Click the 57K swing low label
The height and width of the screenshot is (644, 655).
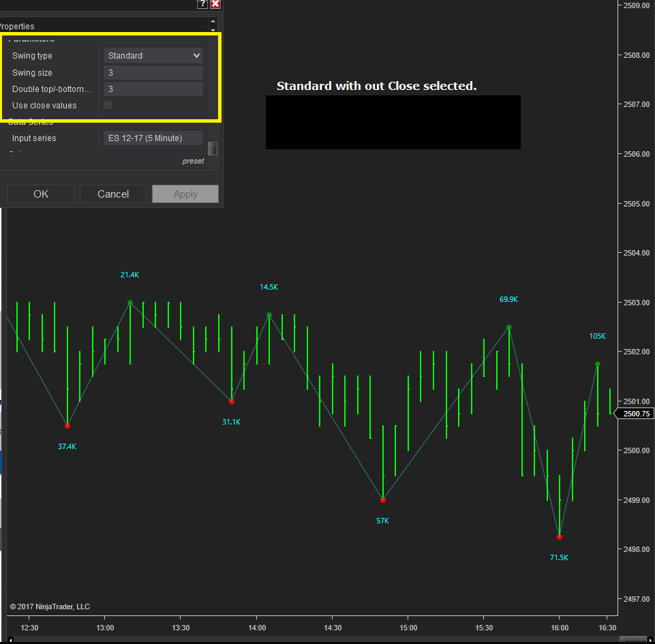382,521
